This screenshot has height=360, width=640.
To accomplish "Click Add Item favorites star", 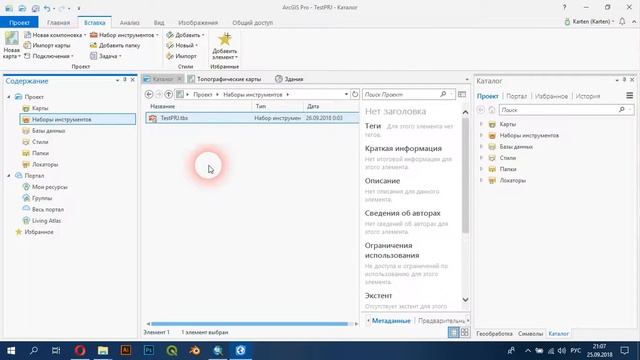I will coord(224,45).
